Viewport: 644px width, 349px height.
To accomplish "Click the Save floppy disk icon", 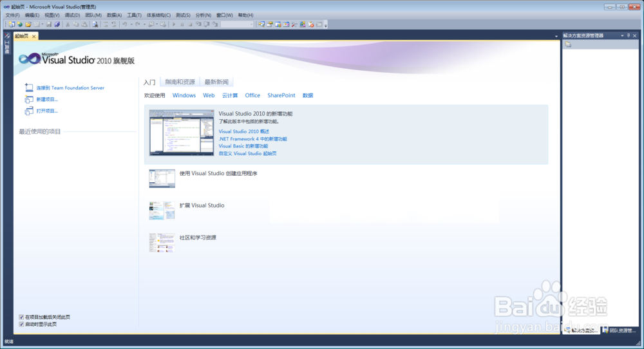I will (x=49, y=24).
